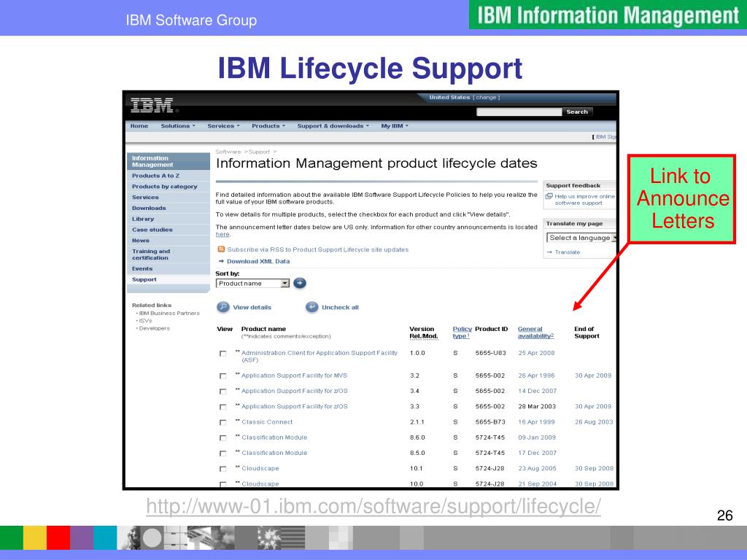
Task: Open Events in the sidebar
Action: [x=142, y=268]
